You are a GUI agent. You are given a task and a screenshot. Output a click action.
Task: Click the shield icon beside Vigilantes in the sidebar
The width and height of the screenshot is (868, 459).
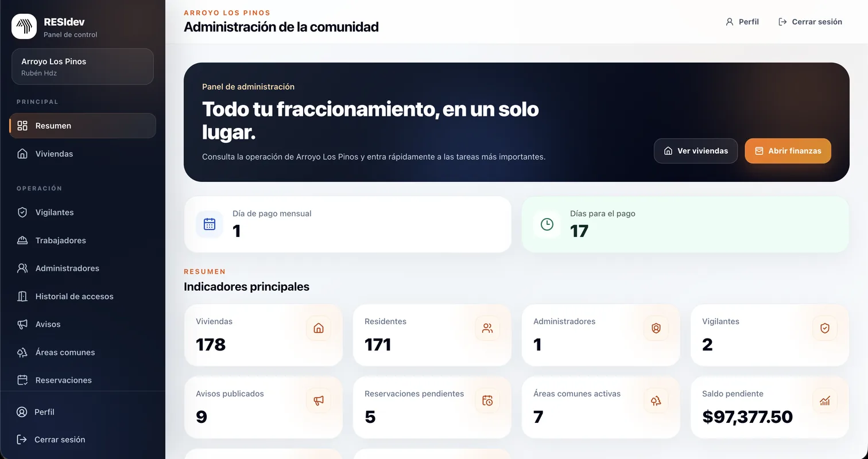(x=22, y=212)
